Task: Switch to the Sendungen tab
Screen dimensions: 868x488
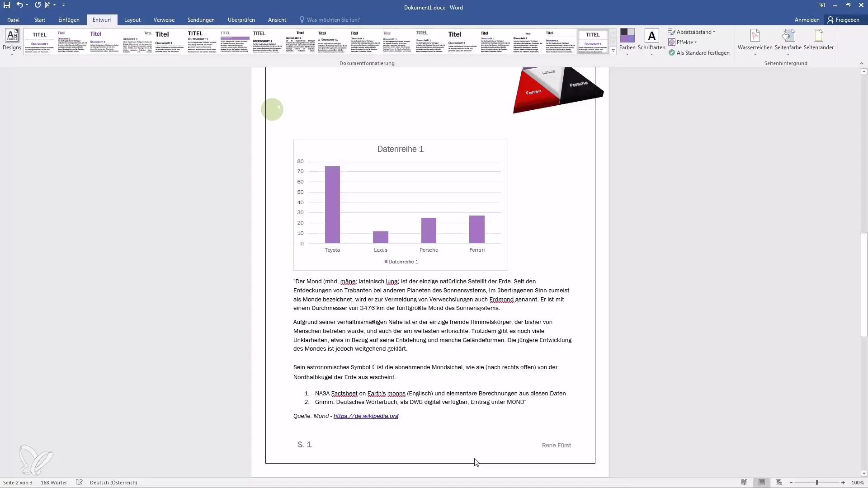Action: pyautogui.click(x=201, y=20)
